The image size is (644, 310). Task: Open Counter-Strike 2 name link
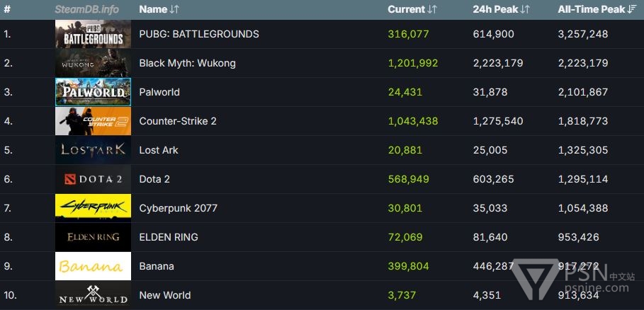[x=178, y=121]
